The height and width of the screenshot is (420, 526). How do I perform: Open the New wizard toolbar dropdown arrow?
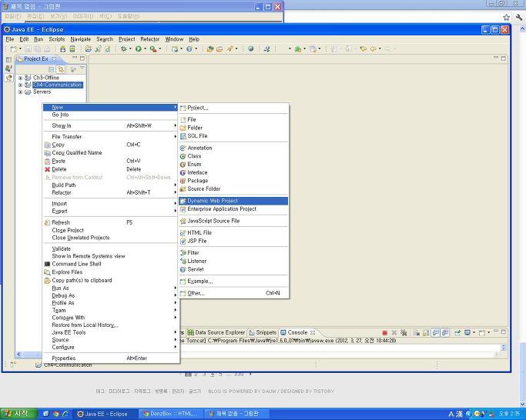click(21, 49)
